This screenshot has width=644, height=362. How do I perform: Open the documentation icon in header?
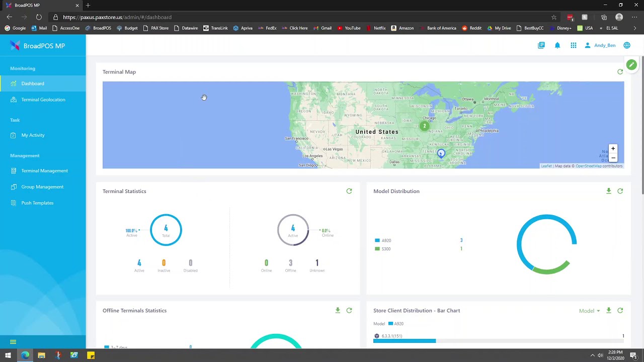point(541,45)
